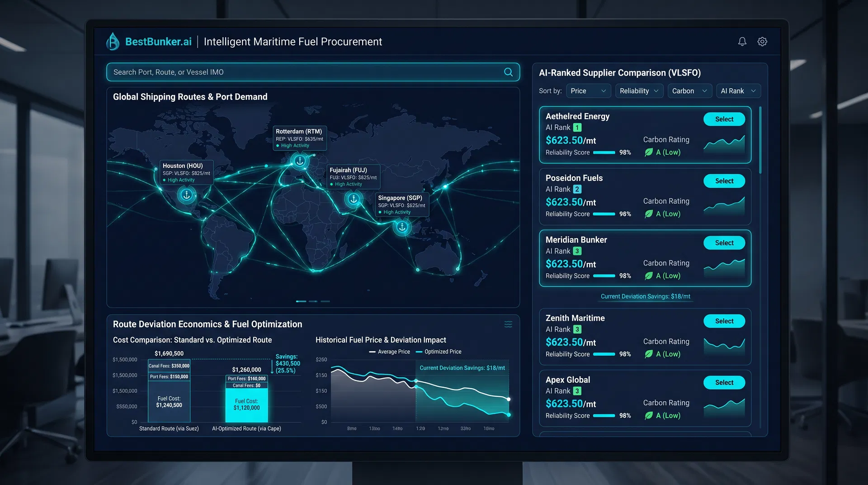Click the Fujairah (FUJ) anchor marker

(353, 198)
